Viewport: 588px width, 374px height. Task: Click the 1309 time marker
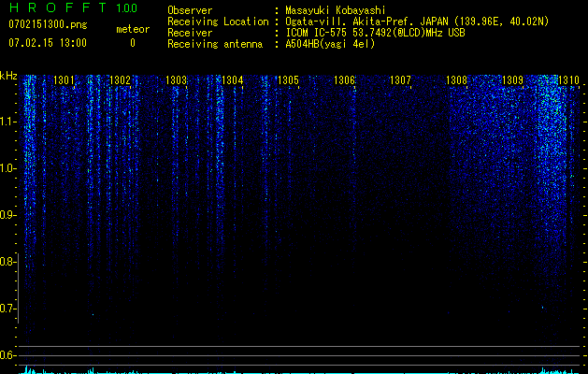(512, 79)
